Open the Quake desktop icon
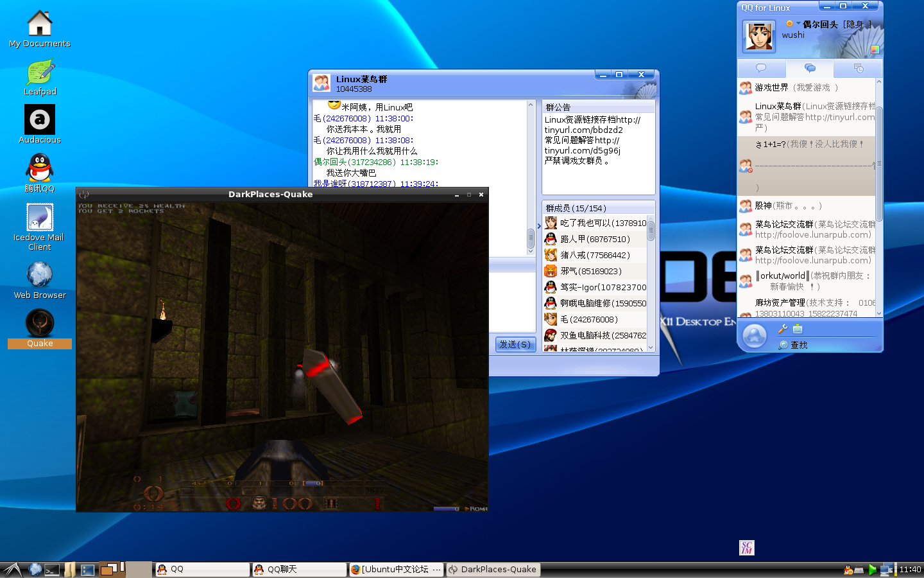This screenshot has width=924, height=578. point(40,329)
